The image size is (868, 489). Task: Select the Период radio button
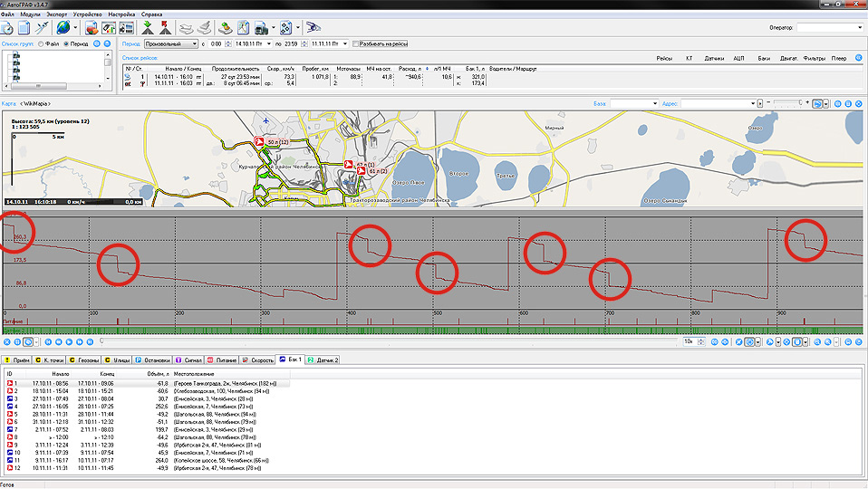coord(65,43)
